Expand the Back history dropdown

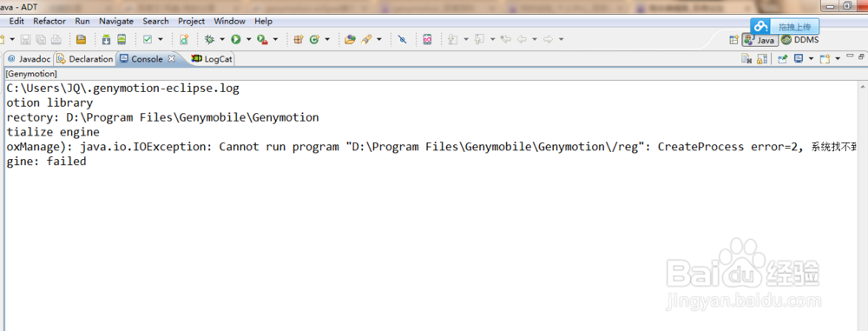(535, 39)
